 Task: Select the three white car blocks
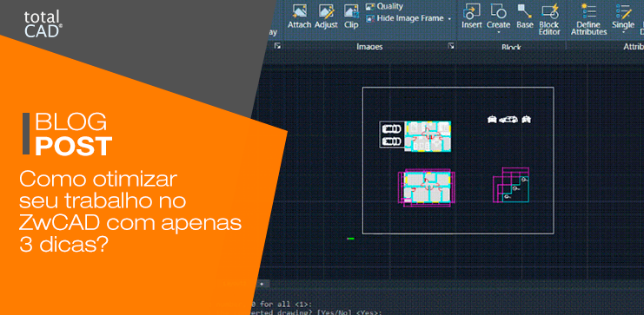[509, 120]
